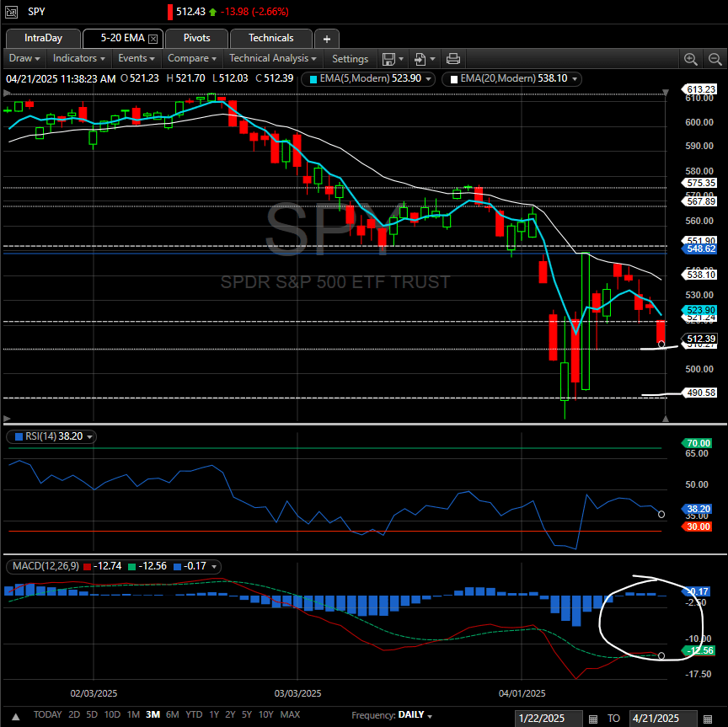Click the save chart floppy disk icon

pos(388,59)
